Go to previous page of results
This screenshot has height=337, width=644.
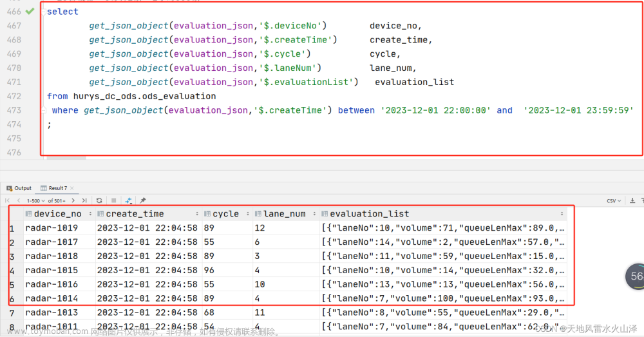tap(19, 200)
